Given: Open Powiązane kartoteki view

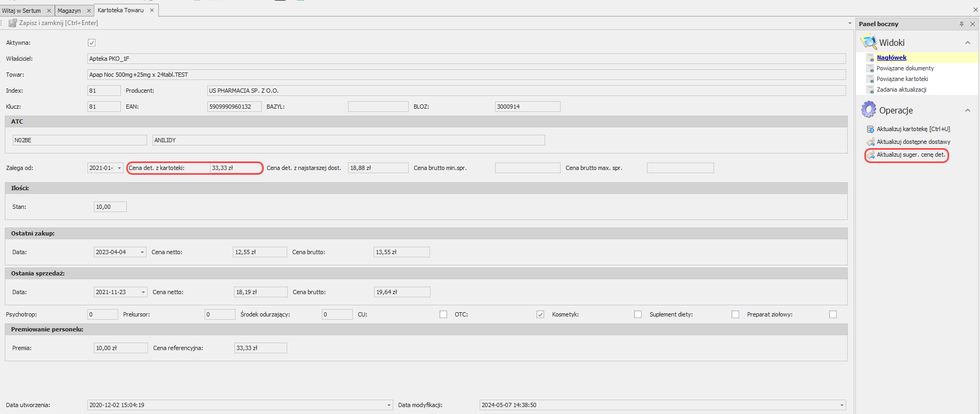Looking at the screenshot, I should click(x=902, y=79).
